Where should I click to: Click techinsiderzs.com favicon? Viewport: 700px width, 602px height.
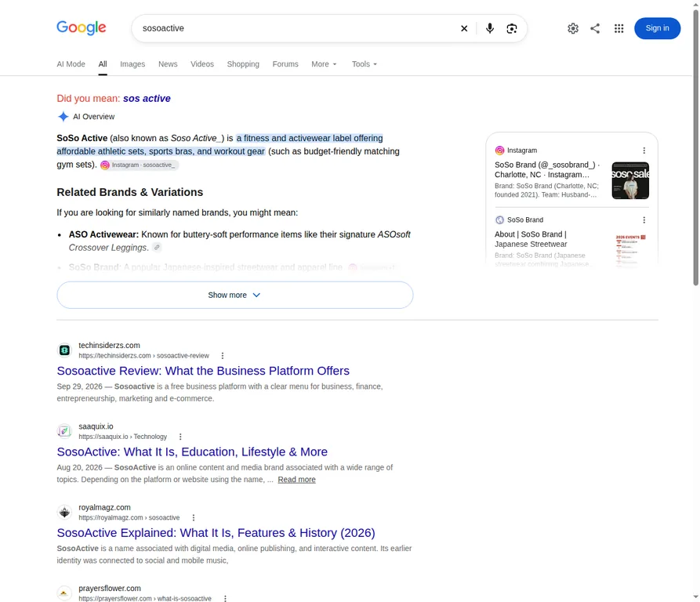pyautogui.click(x=64, y=350)
